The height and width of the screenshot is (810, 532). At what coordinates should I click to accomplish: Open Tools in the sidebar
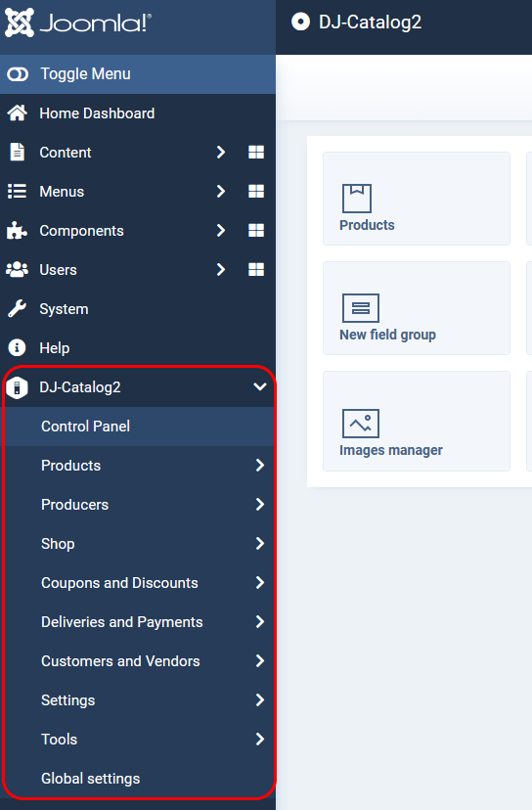click(60, 740)
